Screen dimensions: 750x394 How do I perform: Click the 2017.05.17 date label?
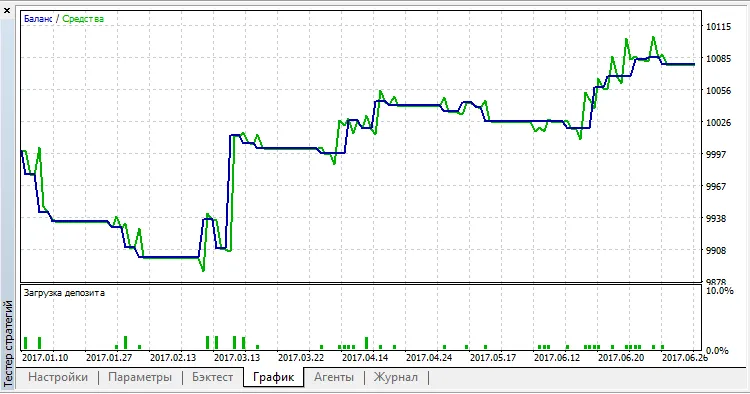pyautogui.click(x=493, y=358)
